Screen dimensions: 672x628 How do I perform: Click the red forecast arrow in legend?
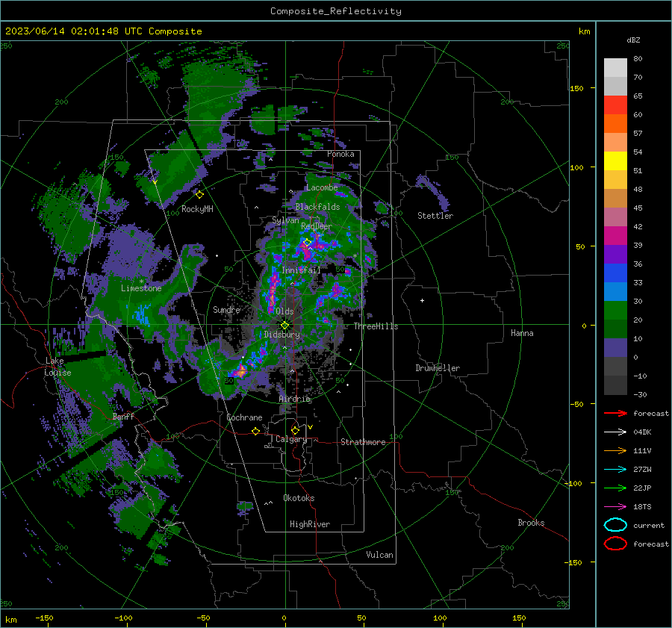[615, 413]
